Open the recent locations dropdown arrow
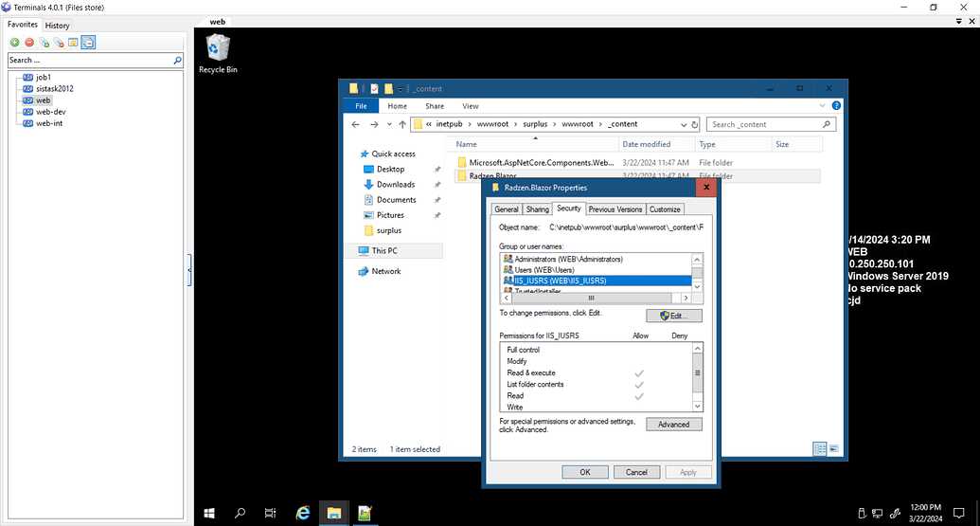The width and height of the screenshot is (980, 526). click(389, 124)
